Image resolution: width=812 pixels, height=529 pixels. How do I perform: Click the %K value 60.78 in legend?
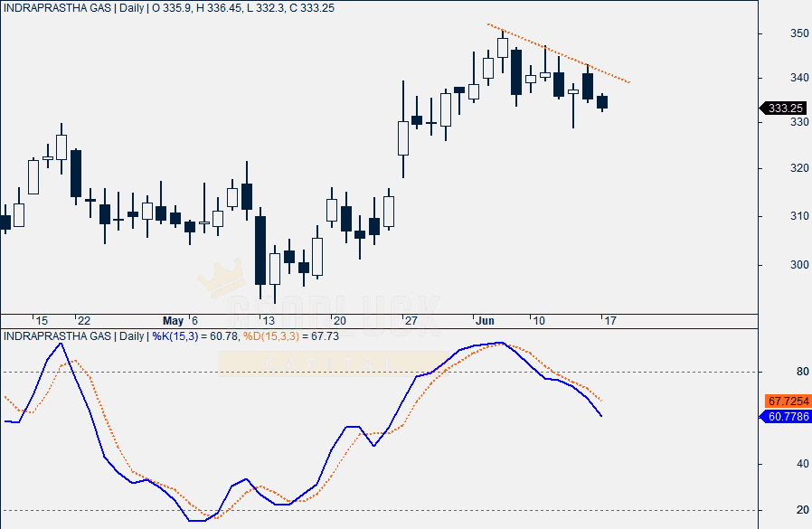coord(224,336)
